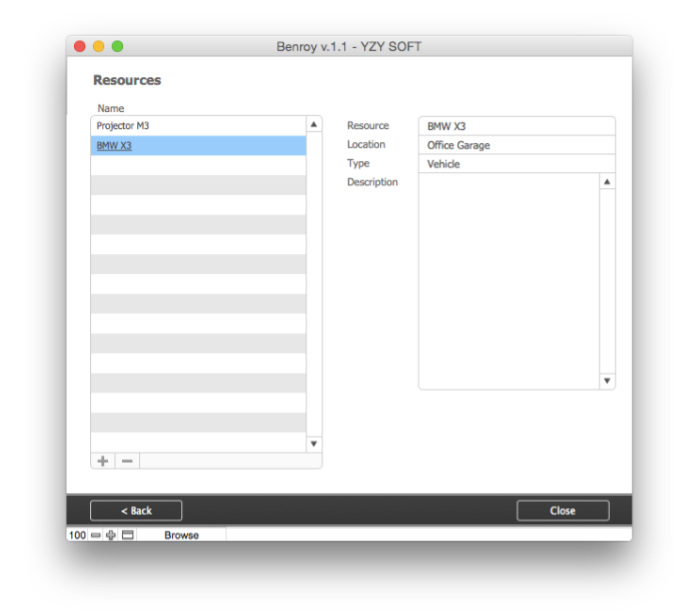Click the Description box scroll down arrow
Viewport: 691px width, 614px height.
click(607, 381)
